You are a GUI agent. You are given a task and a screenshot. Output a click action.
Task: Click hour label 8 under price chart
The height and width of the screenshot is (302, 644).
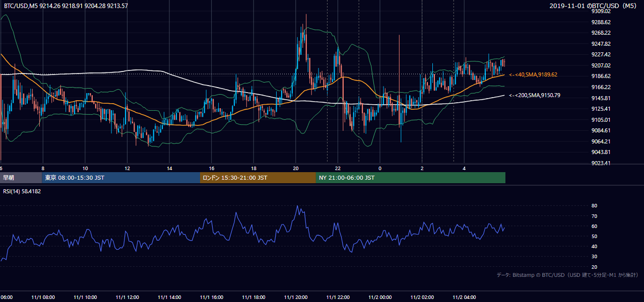43,169
